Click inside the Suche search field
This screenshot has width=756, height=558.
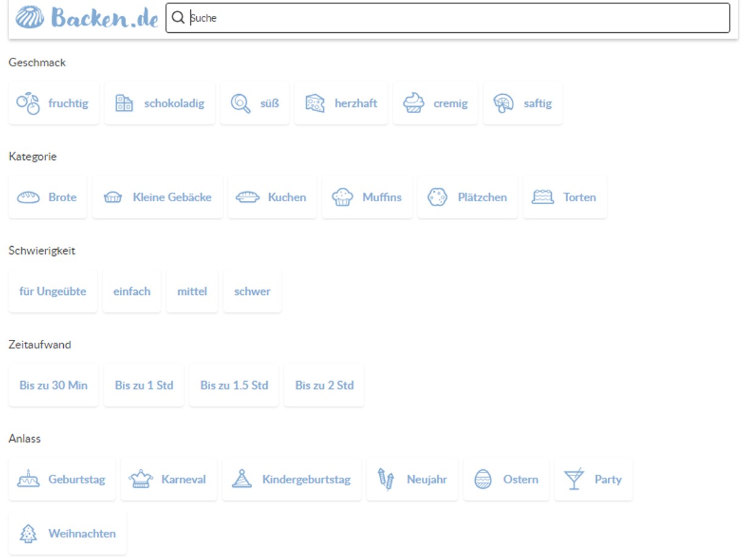(x=365, y=18)
